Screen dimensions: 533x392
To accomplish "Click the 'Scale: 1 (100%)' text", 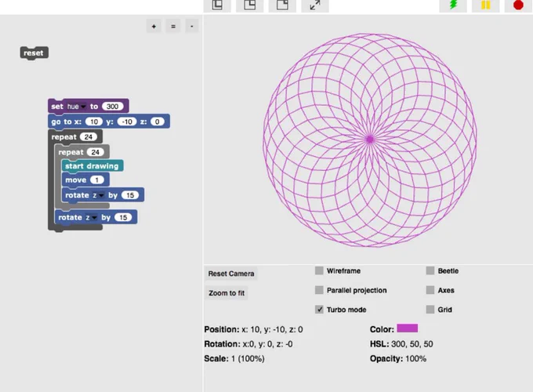I will coord(234,359).
